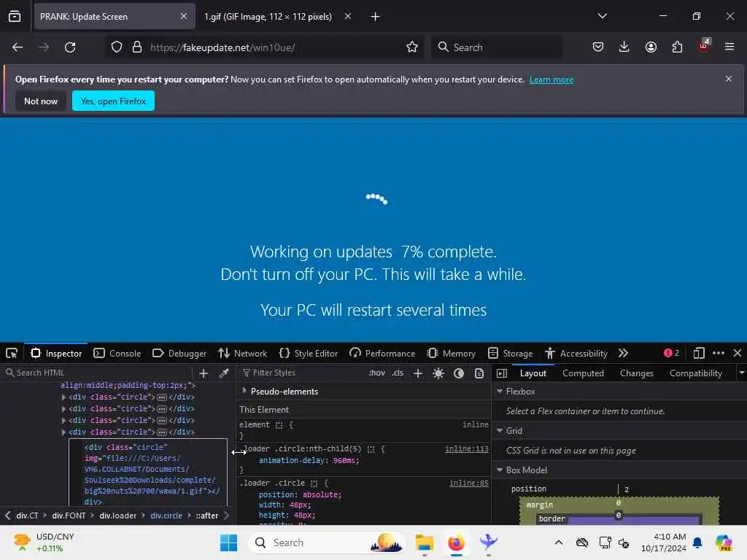Toggle print media simulation
Image resolution: width=747 pixels, height=560 pixels.
(479, 373)
